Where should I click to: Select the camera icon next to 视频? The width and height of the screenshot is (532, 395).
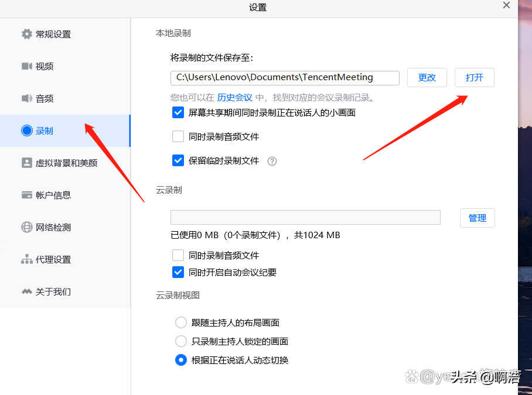click(x=26, y=66)
